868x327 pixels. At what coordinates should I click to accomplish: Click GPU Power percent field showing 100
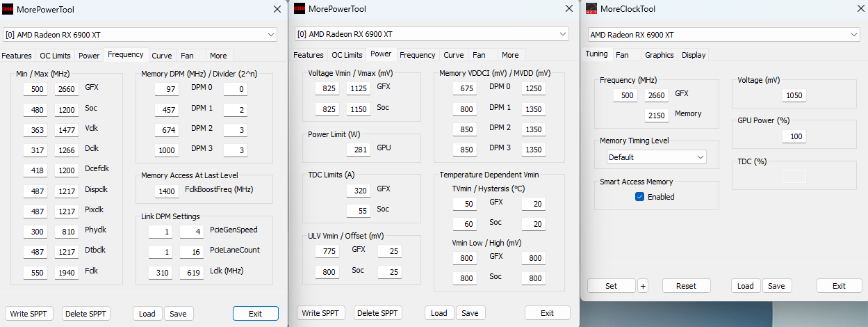[794, 136]
